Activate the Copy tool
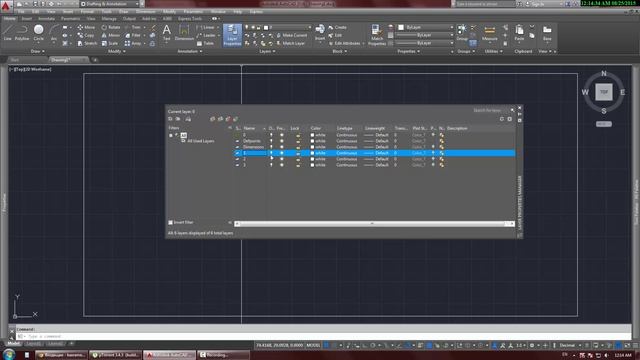Screen dimensions: 640x360 pyautogui.click(x=86, y=36)
